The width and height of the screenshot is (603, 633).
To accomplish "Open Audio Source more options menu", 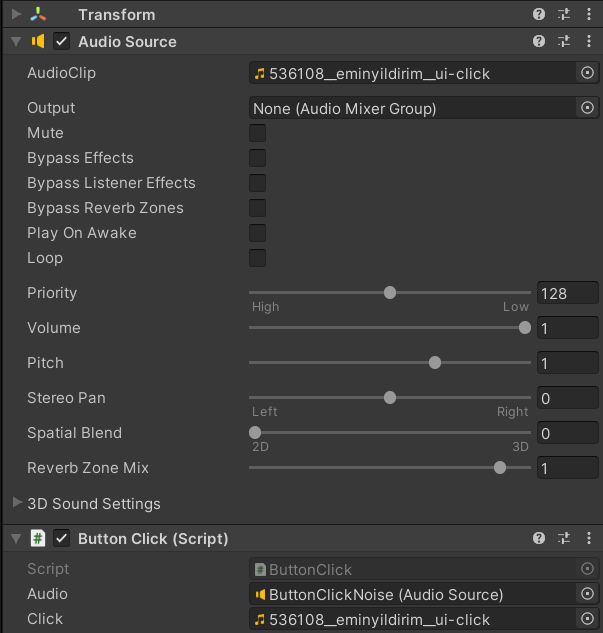I will point(587,41).
